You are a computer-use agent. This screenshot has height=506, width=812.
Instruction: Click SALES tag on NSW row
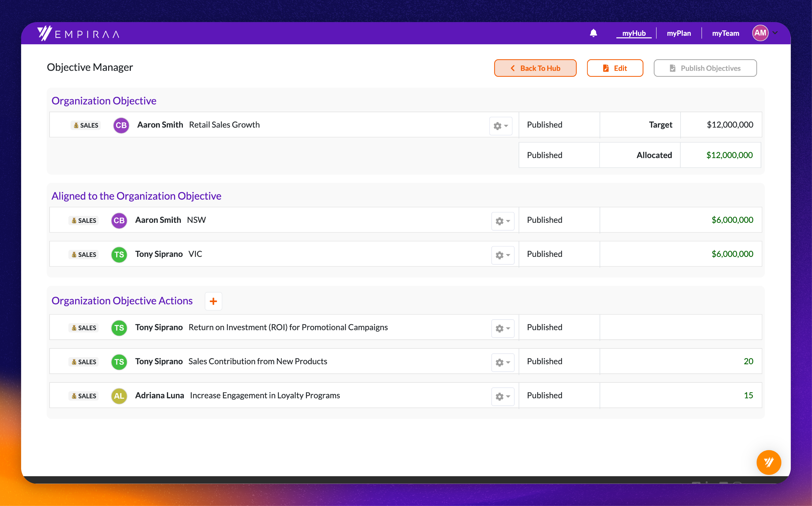pyautogui.click(x=84, y=221)
